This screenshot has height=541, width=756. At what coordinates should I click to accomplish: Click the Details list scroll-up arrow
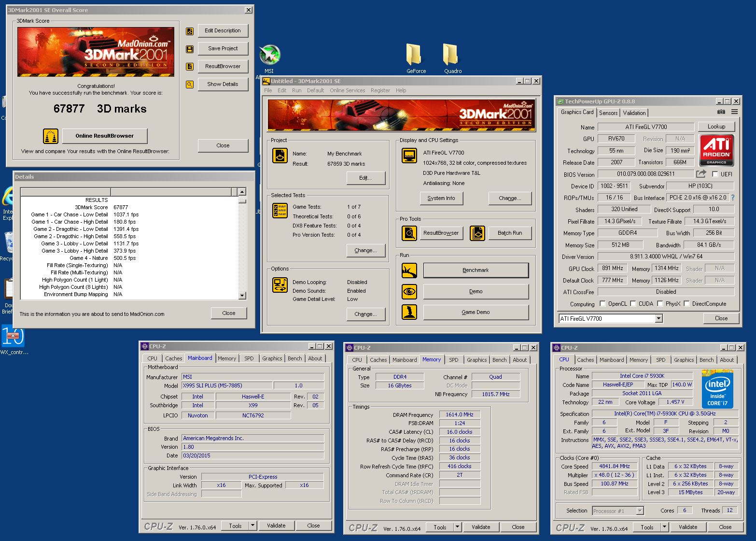[242, 192]
